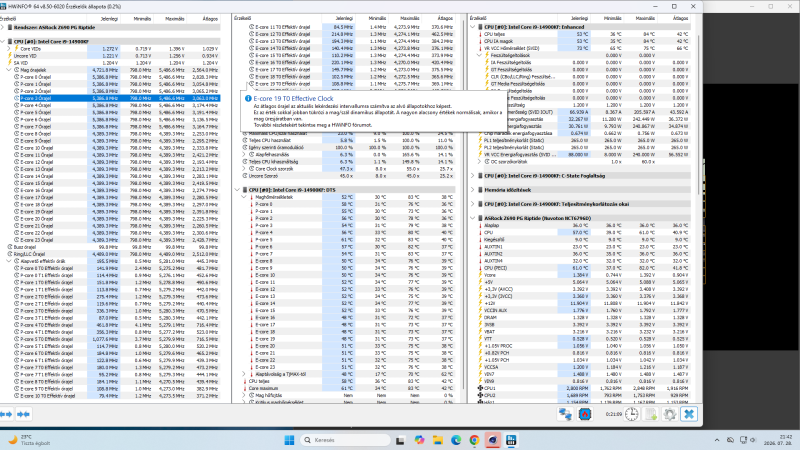Click the lightning icon beside Vcore
The width and height of the screenshot is (800, 450).
click(480, 275)
